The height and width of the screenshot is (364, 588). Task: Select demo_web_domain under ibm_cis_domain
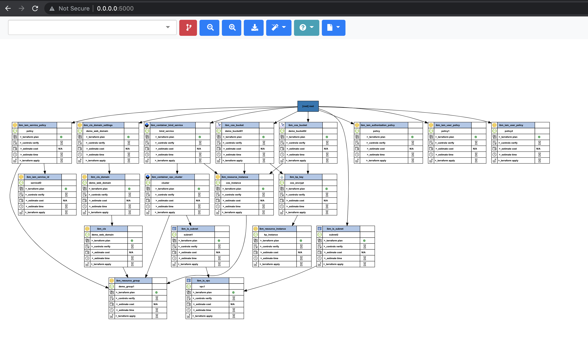pos(100,183)
